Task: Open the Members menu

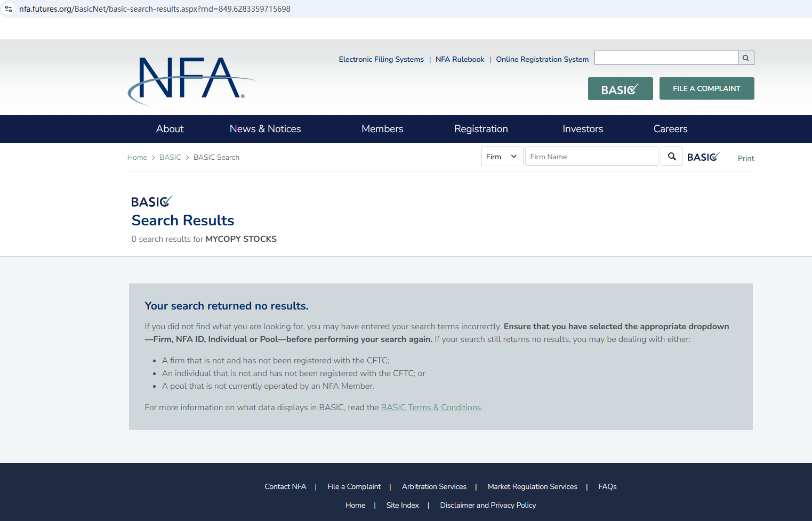Action: click(x=382, y=129)
